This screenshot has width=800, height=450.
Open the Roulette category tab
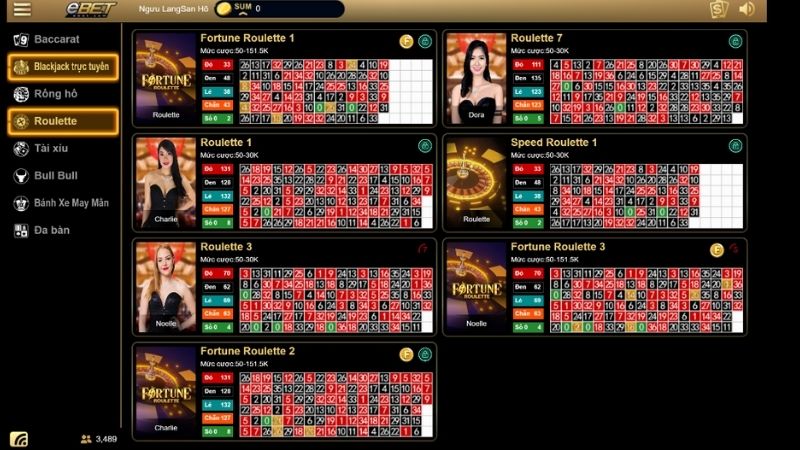(63, 121)
